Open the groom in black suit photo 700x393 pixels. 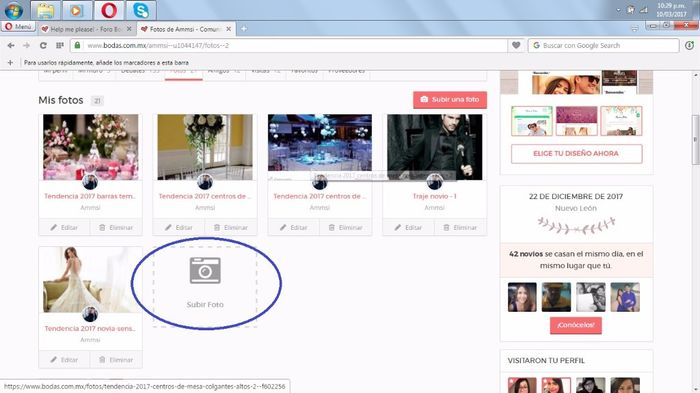point(434,147)
